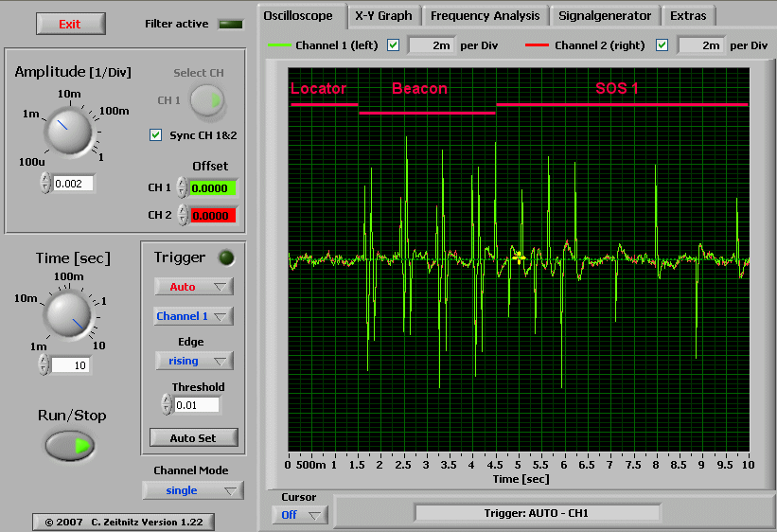The height and width of the screenshot is (532, 777).
Task: Open the Edge rising dropdown
Action: click(194, 361)
